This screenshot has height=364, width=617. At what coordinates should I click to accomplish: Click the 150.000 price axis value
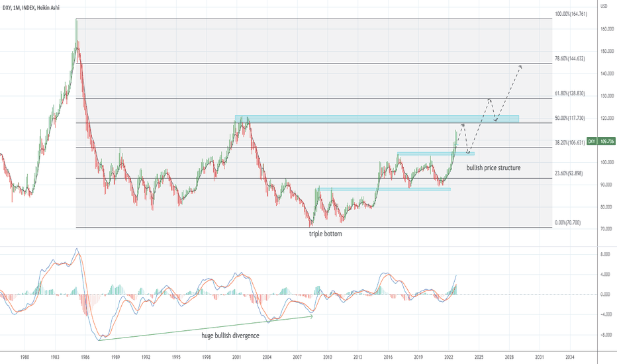click(607, 51)
